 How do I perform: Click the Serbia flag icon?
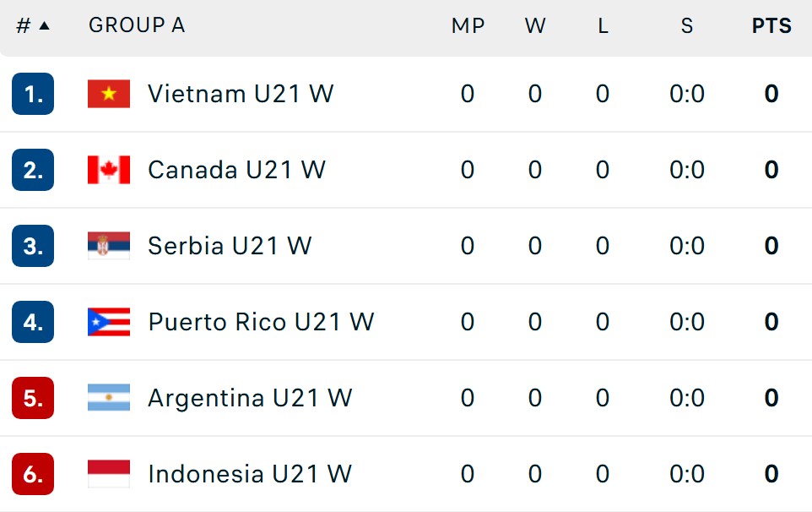click(109, 246)
